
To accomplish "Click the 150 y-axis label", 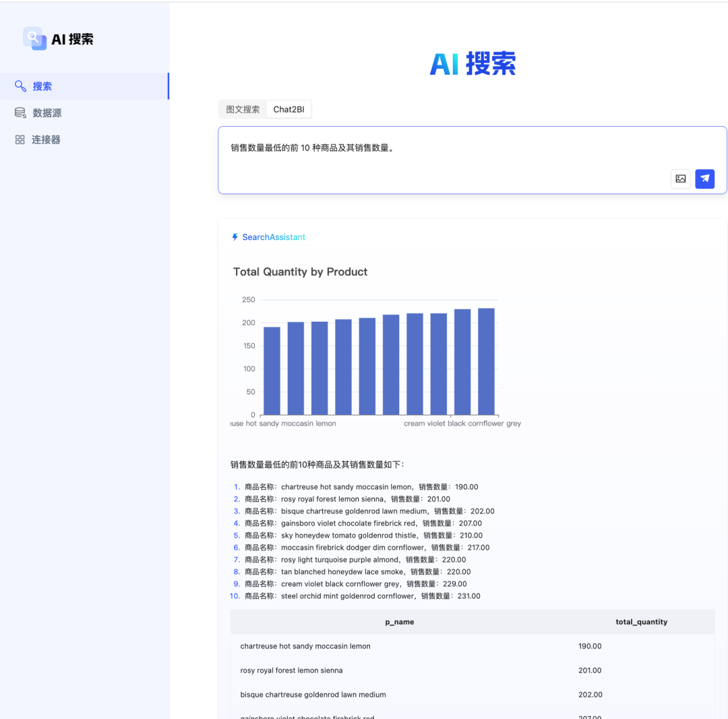I will pos(249,345).
